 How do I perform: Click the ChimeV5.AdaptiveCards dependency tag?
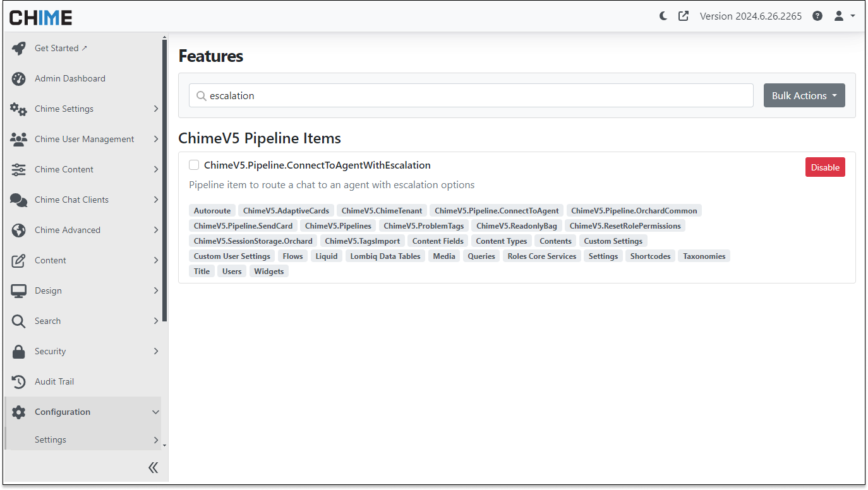[x=286, y=210]
